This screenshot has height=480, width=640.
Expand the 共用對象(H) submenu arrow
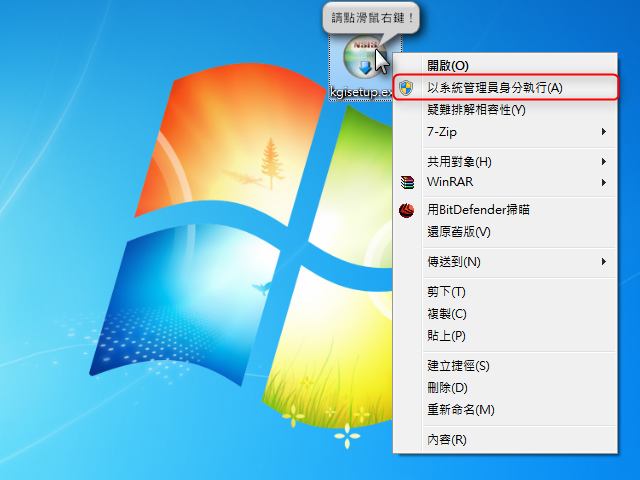coord(604,162)
